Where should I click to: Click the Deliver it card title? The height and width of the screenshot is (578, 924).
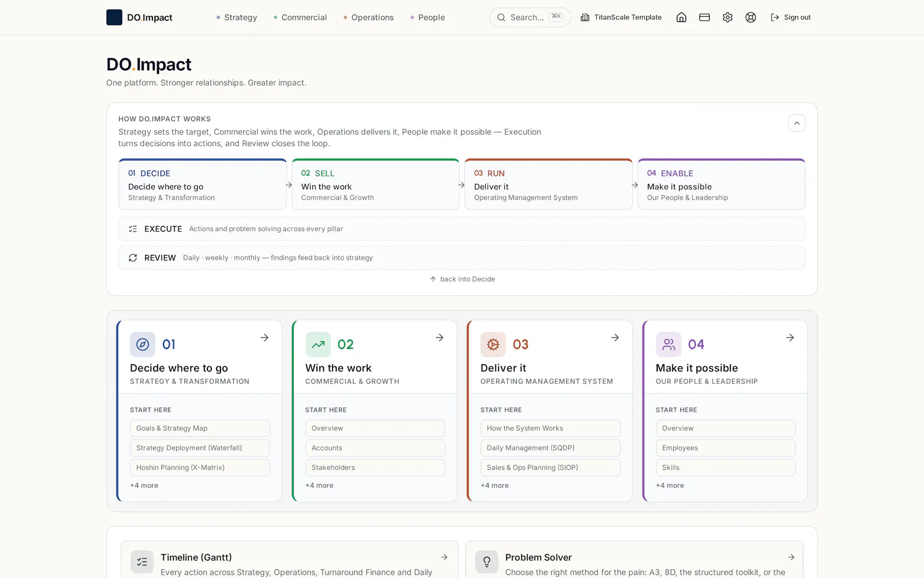[x=503, y=368]
